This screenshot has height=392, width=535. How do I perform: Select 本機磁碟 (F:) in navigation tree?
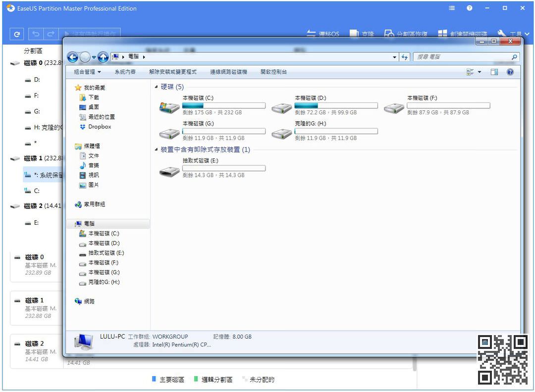pyautogui.click(x=99, y=262)
